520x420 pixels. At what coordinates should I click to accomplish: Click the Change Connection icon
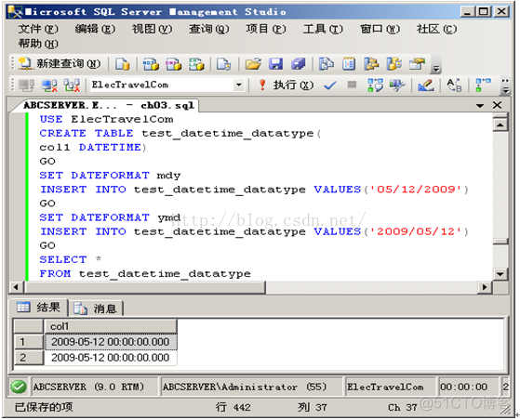tap(72, 85)
